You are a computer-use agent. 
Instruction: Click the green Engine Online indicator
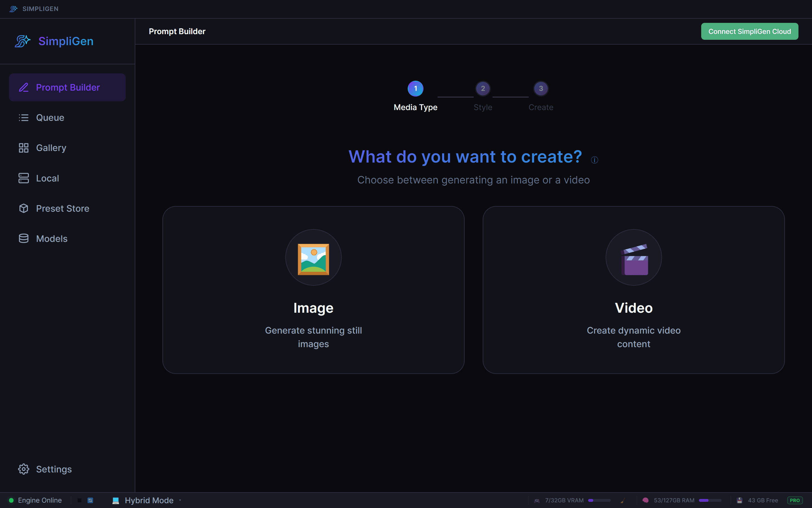(x=11, y=500)
